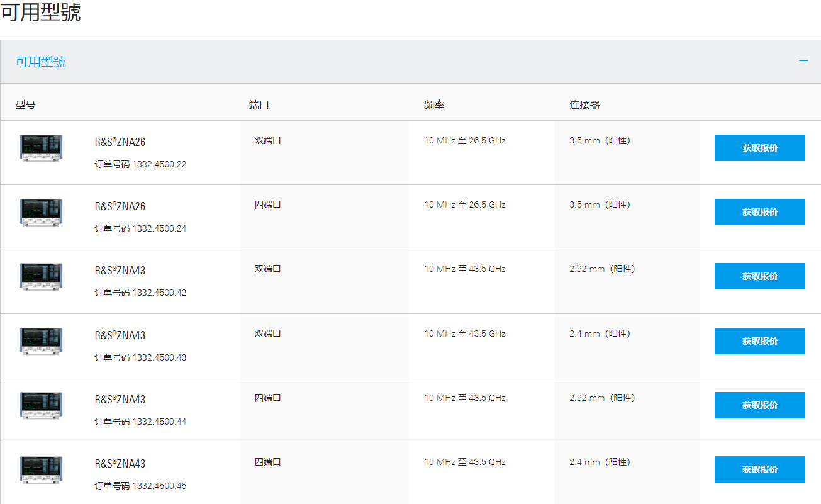This screenshot has width=821, height=504.
Task: Open the R&S ZNA43 2.4 mm four-port model name
Action: pyautogui.click(x=120, y=464)
